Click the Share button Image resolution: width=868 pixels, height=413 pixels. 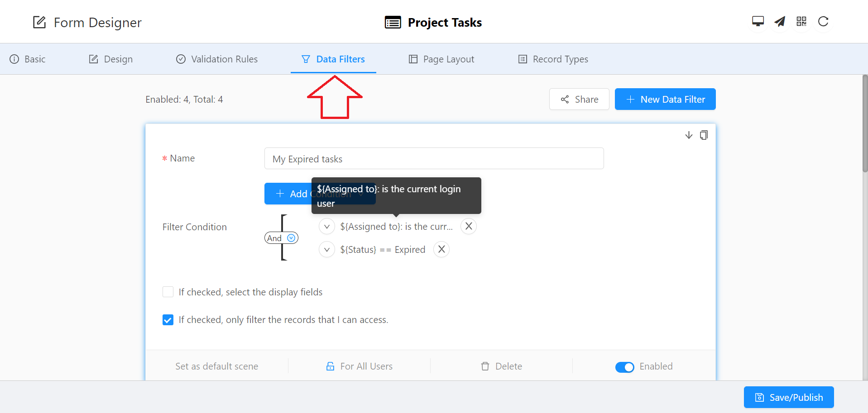click(x=579, y=99)
